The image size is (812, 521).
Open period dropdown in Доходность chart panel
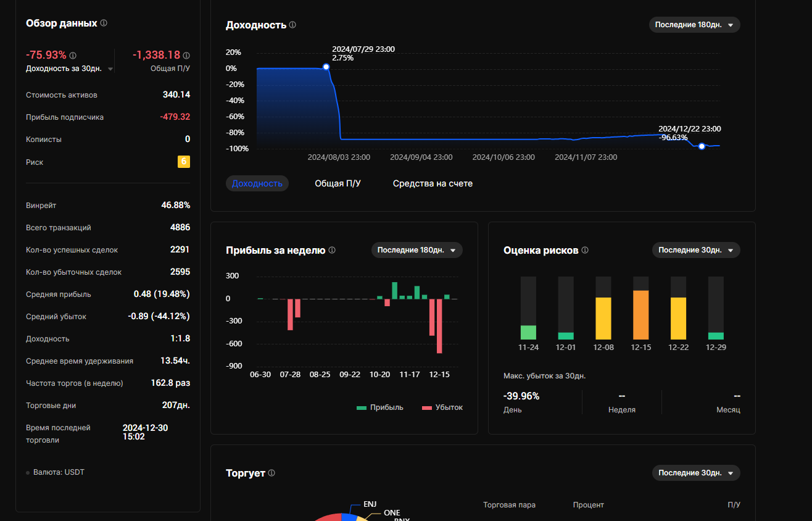(694, 25)
